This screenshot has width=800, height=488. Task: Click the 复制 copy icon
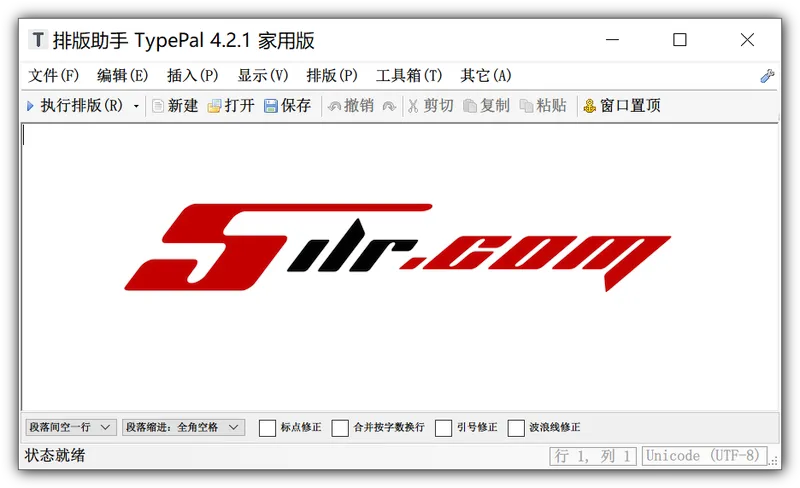click(x=470, y=106)
